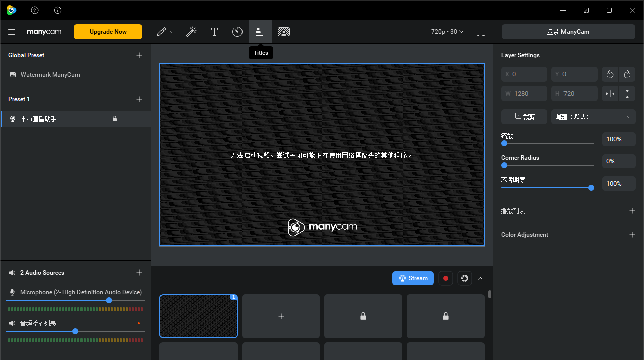This screenshot has width=644, height=360.
Task: Mute the 音频播放列表 audio source
Action: 12,323
